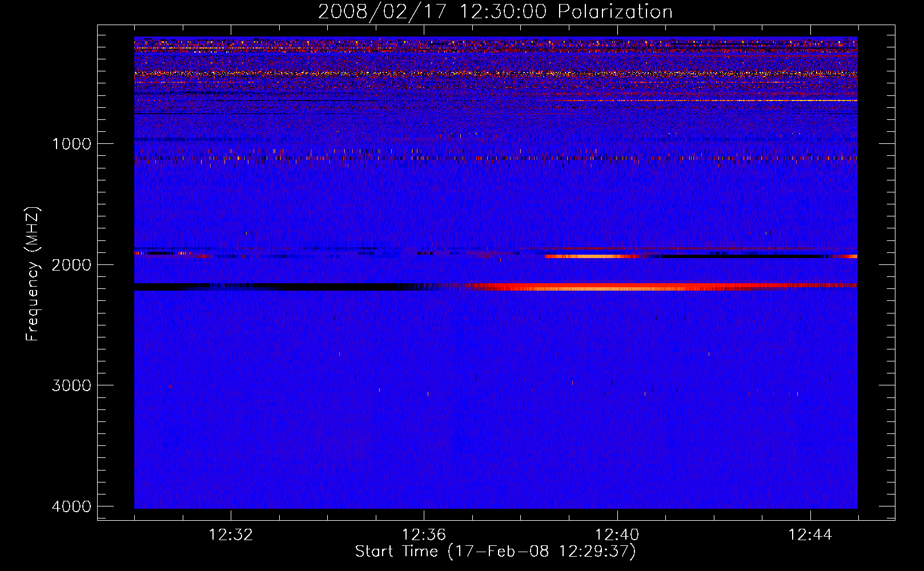924x571 pixels.
Task: Click the 12:36 time tick label
Action: click(x=424, y=535)
